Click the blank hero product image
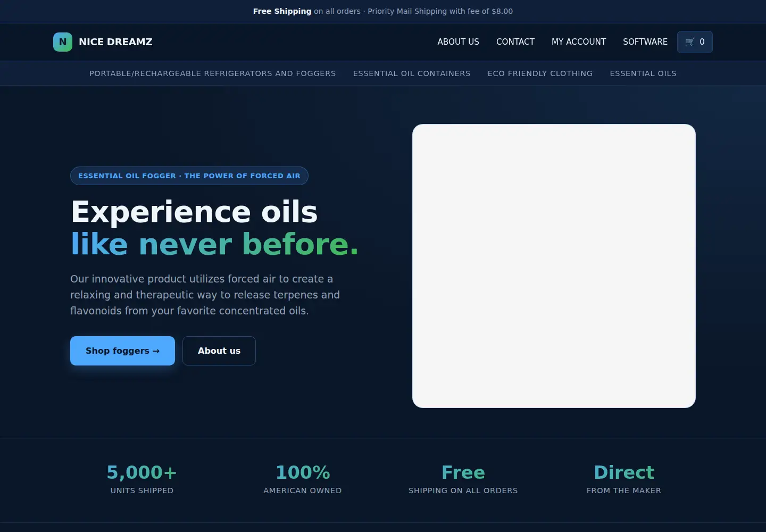 click(554, 266)
